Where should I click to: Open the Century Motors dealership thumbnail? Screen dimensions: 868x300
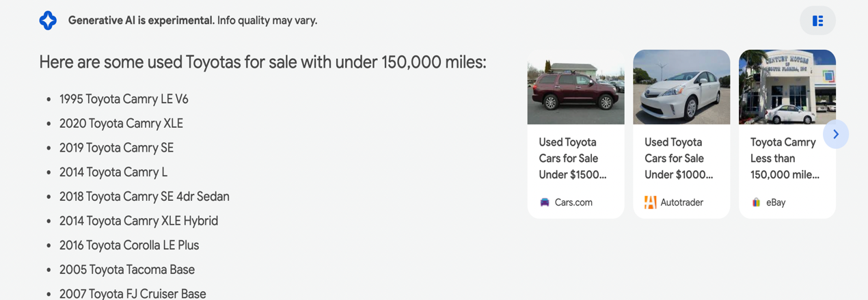[787, 87]
